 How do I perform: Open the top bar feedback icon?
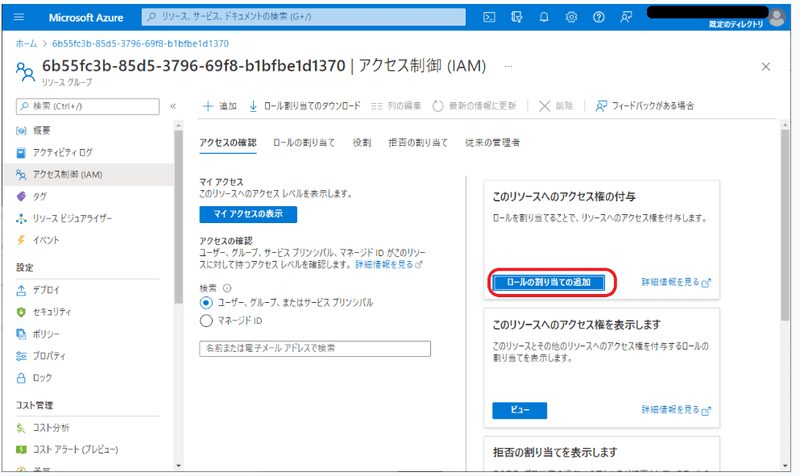626,17
